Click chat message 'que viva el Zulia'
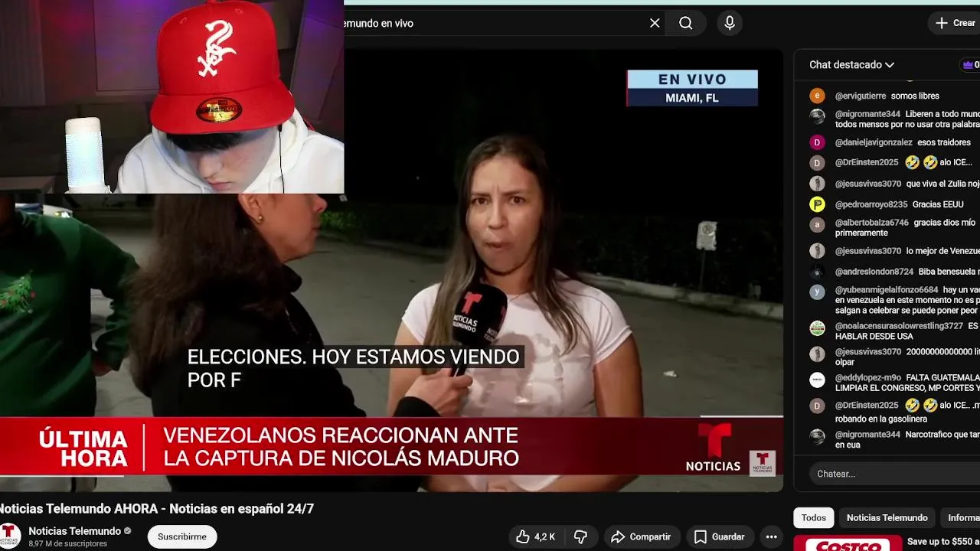Image resolution: width=980 pixels, height=551 pixels. (942, 184)
